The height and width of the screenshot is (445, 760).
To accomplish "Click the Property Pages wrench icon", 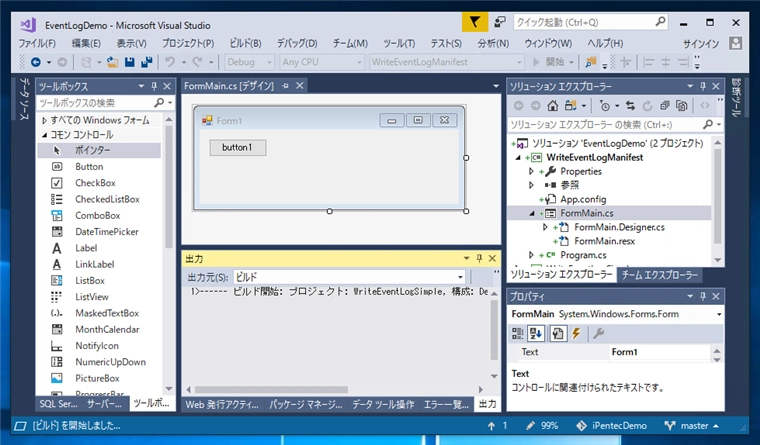I will click(x=599, y=334).
